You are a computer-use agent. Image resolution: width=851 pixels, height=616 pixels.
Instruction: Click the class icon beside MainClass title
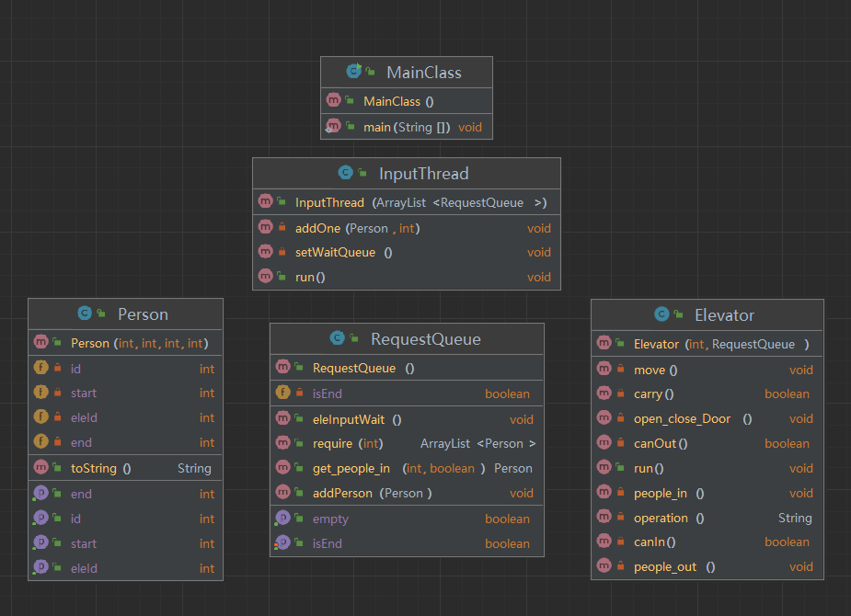click(x=354, y=71)
